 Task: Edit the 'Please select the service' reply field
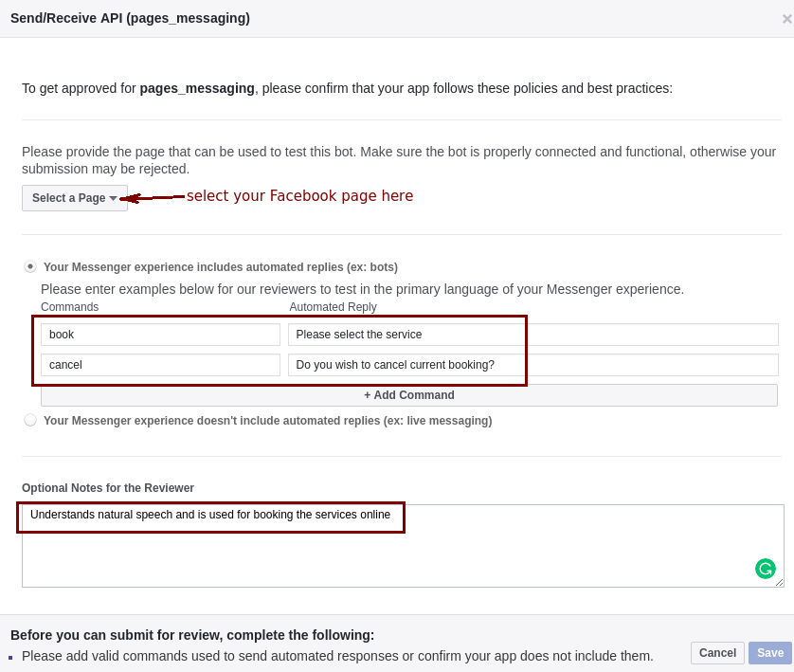click(x=532, y=335)
